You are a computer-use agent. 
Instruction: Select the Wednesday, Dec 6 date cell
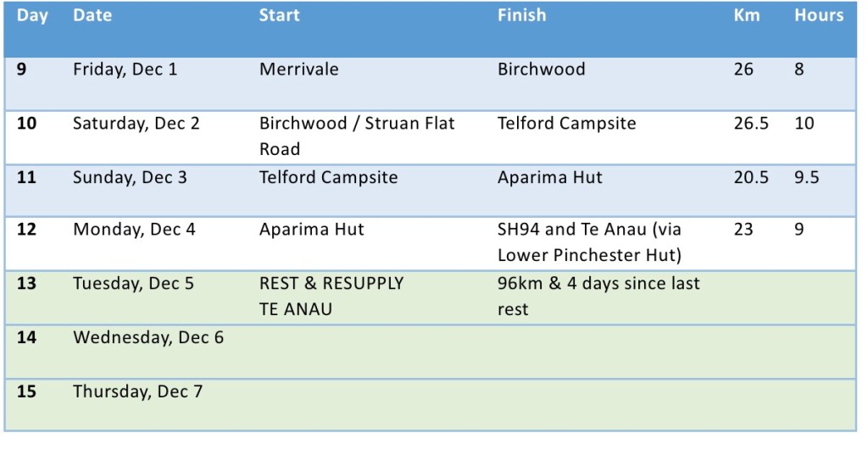pyautogui.click(x=148, y=338)
